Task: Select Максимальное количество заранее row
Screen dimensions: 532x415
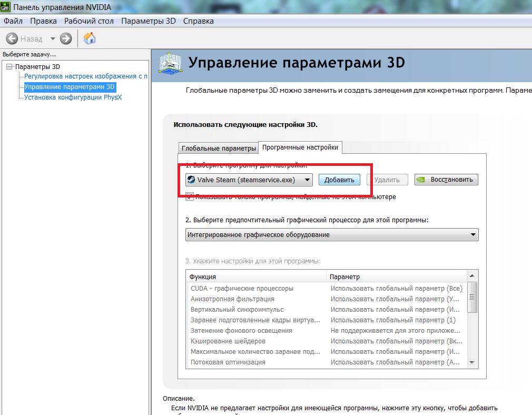Action: tap(327, 352)
